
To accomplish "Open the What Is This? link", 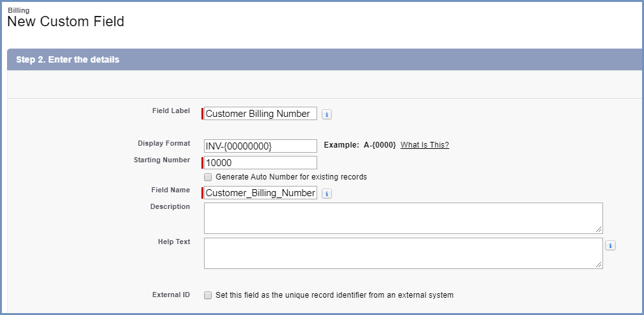I will pos(425,145).
